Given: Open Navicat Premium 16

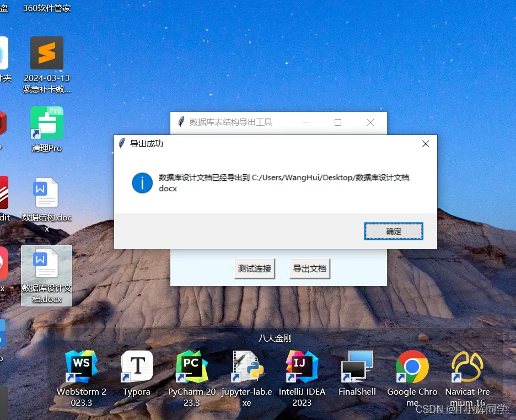Looking at the screenshot, I should 467,367.
